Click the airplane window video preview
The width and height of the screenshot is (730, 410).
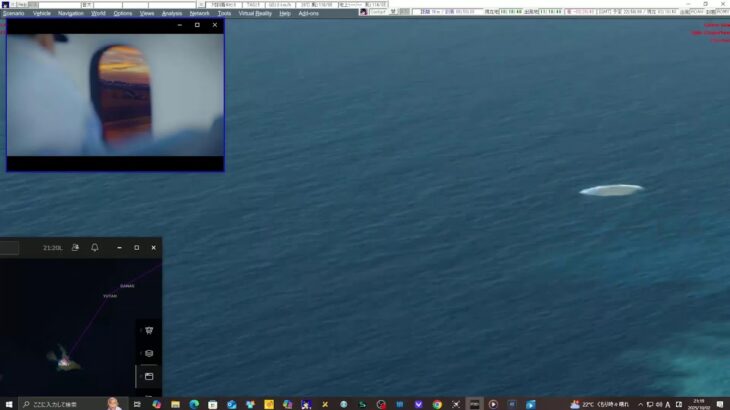[115, 95]
